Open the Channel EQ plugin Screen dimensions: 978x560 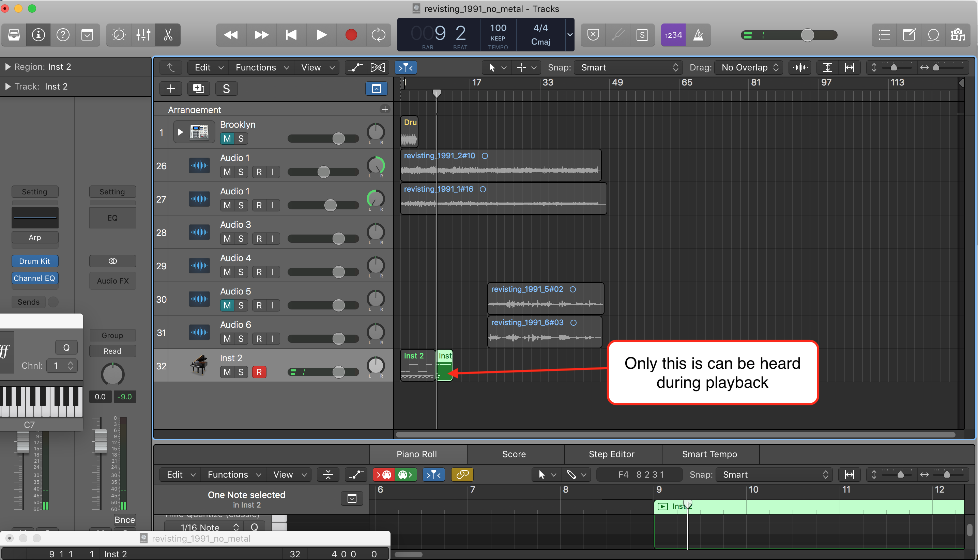click(x=35, y=278)
